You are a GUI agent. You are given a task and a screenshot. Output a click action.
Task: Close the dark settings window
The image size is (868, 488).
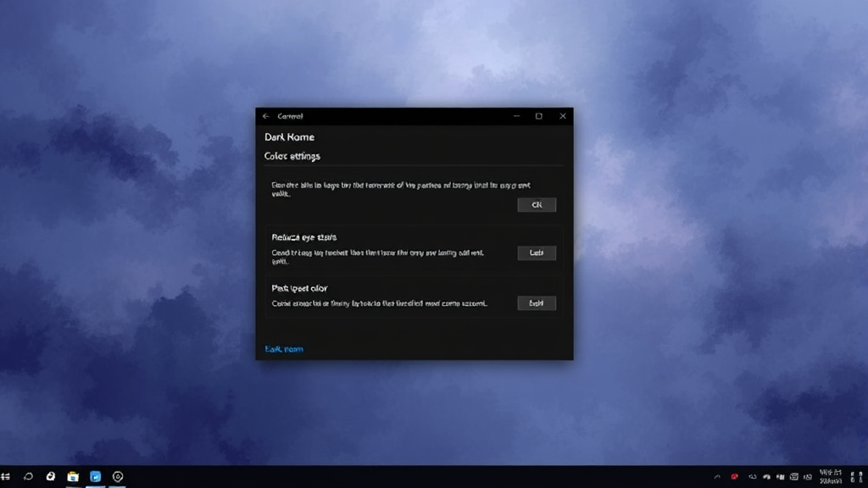563,116
